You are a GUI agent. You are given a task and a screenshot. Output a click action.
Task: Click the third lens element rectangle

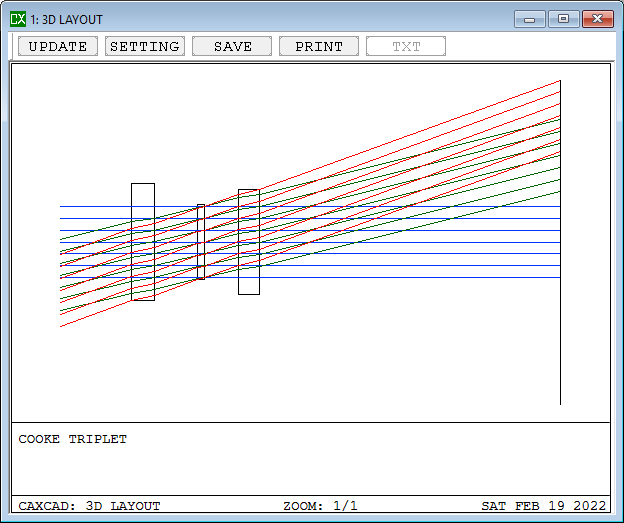tap(249, 242)
